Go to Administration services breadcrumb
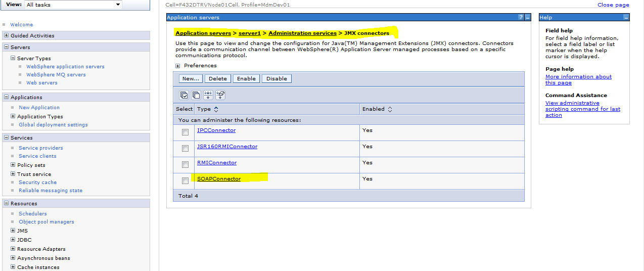The image size is (644, 271). pyautogui.click(x=302, y=33)
